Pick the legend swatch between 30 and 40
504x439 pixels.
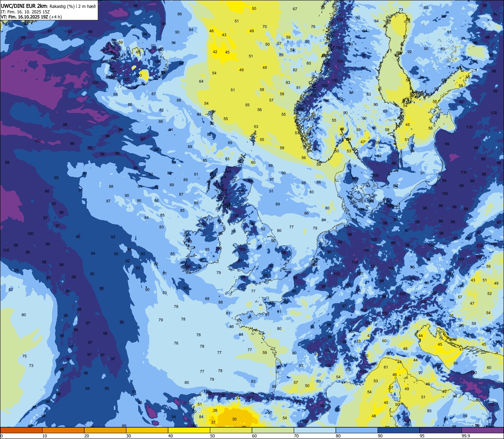click(147, 430)
